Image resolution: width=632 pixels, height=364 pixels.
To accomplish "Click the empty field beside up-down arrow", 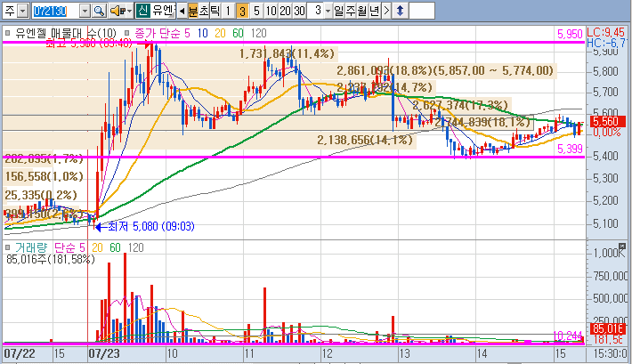I will click(422, 11).
